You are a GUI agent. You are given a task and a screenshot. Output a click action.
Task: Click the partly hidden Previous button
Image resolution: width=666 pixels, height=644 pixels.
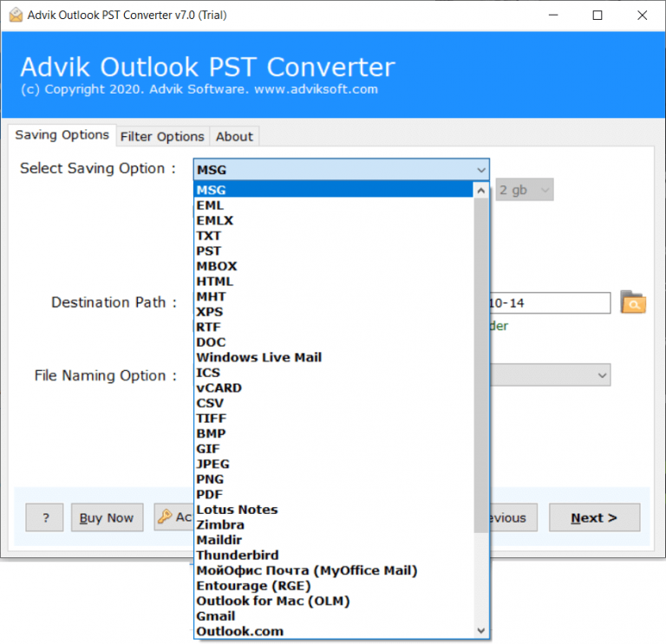(513, 517)
